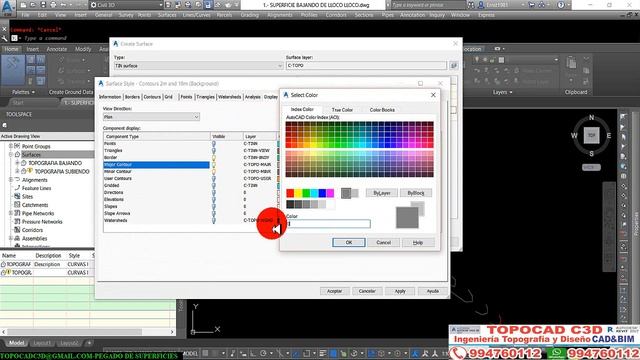Click Apply in Surface Style dialog
The height and width of the screenshot is (360, 640).
pos(400,291)
